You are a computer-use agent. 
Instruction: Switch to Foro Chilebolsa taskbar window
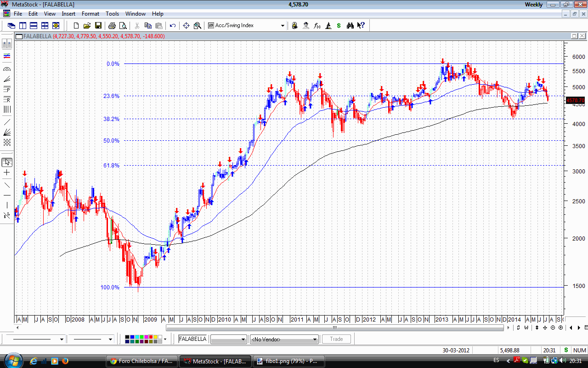tap(141, 361)
